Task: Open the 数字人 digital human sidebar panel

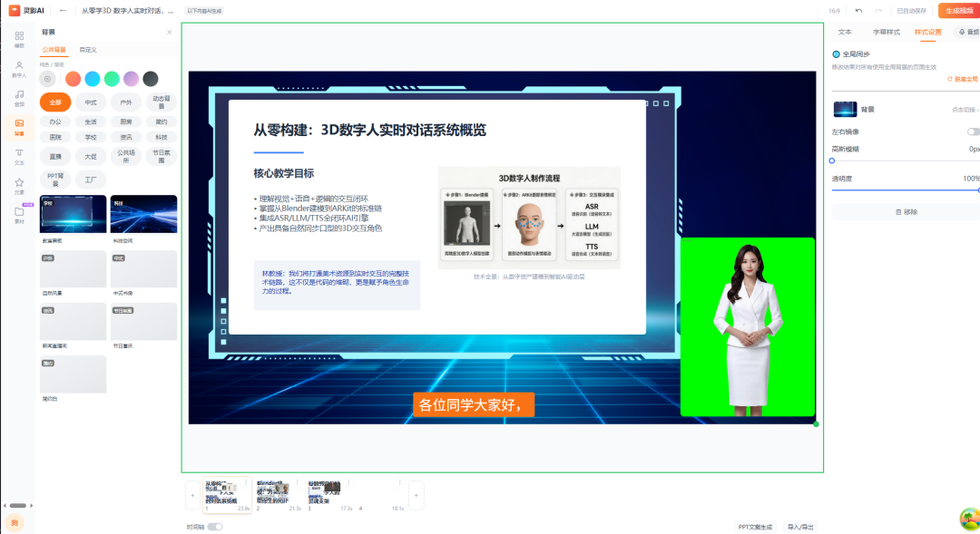Action: tap(19, 69)
